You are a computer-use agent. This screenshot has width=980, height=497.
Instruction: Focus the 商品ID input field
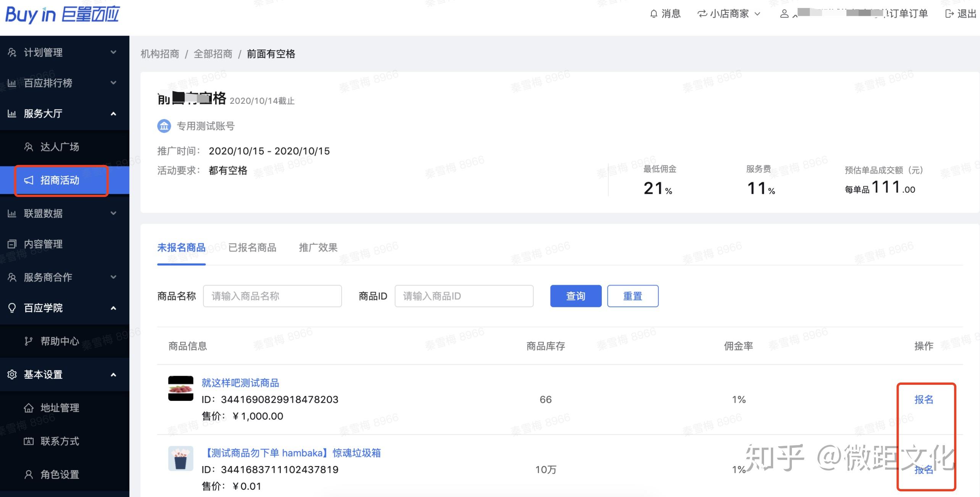coord(464,296)
